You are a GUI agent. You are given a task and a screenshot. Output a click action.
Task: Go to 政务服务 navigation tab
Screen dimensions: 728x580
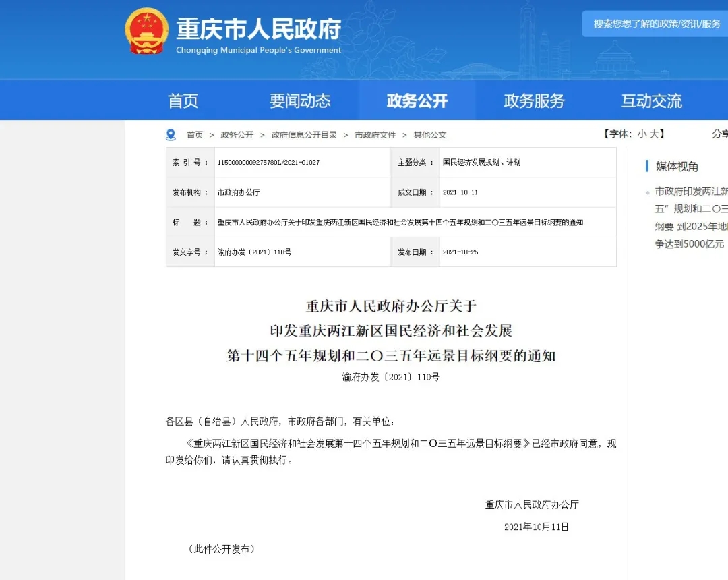[x=534, y=101]
